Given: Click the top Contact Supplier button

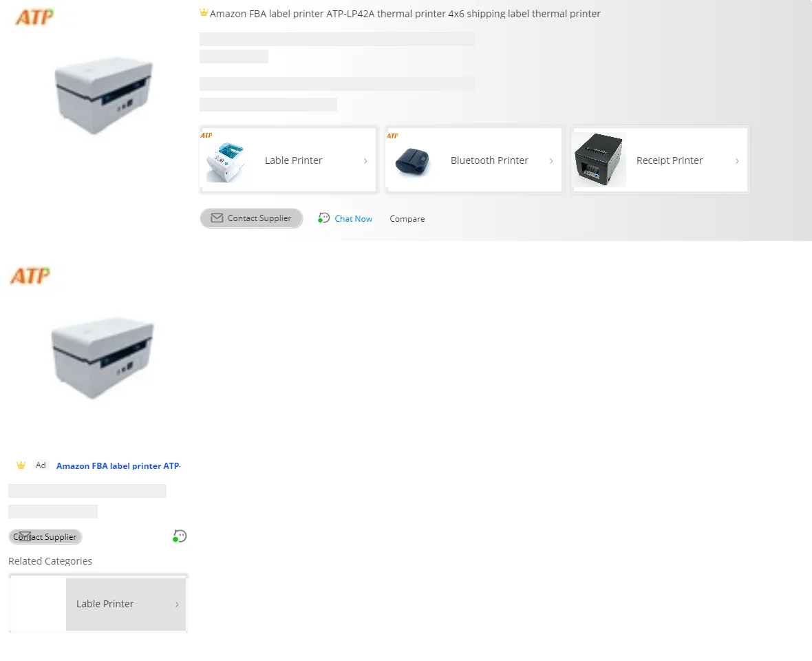Looking at the screenshot, I should pyautogui.click(x=251, y=218).
